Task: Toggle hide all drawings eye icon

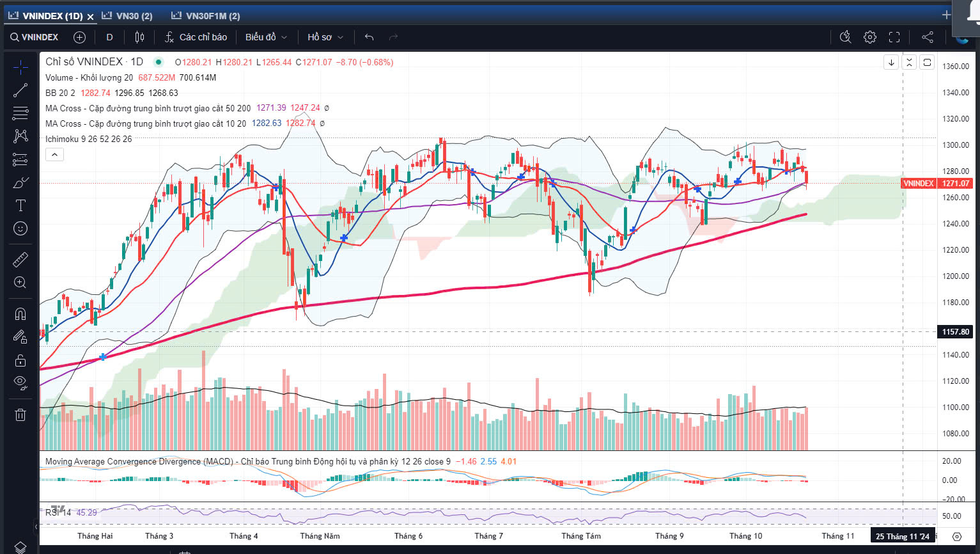Action: [x=20, y=383]
